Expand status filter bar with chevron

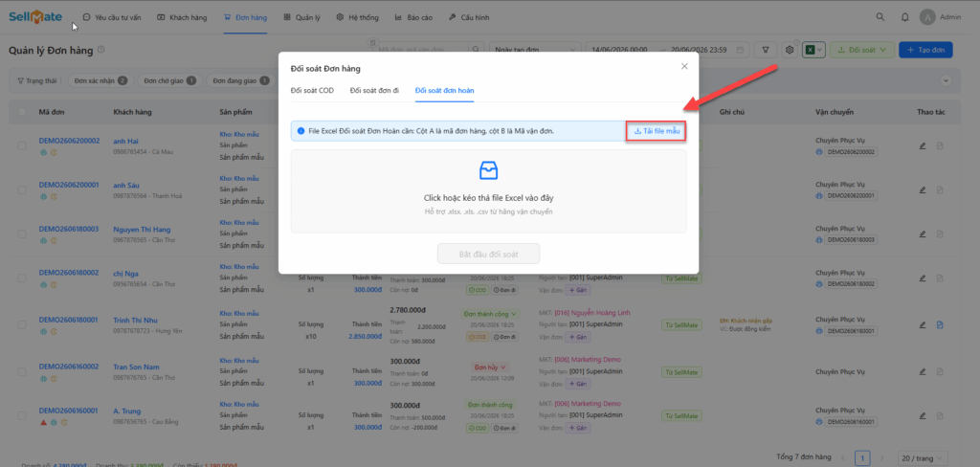pos(946,80)
